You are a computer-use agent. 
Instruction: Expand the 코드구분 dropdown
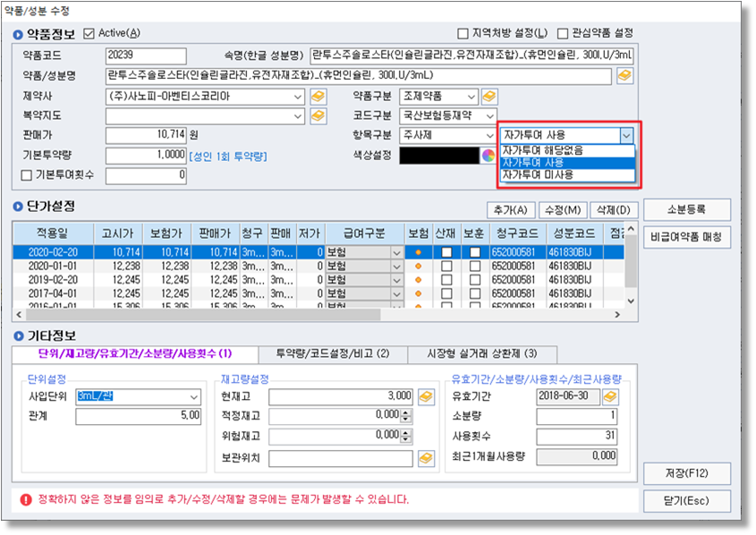(x=489, y=116)
